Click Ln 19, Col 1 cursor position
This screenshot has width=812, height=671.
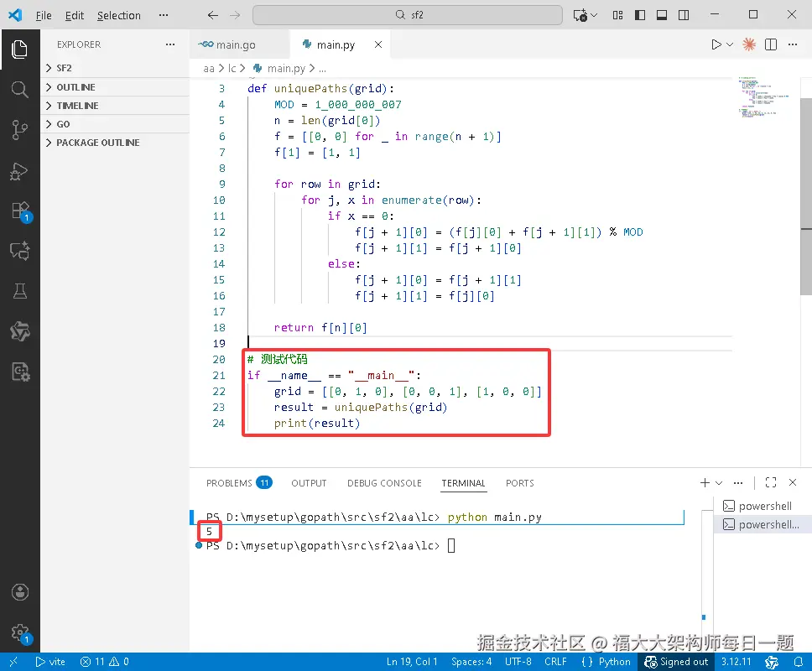click(x=412, y=662)
